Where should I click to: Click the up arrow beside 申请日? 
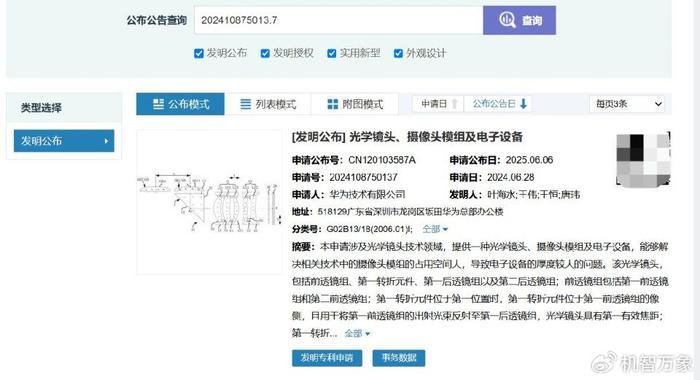(454, 104)
